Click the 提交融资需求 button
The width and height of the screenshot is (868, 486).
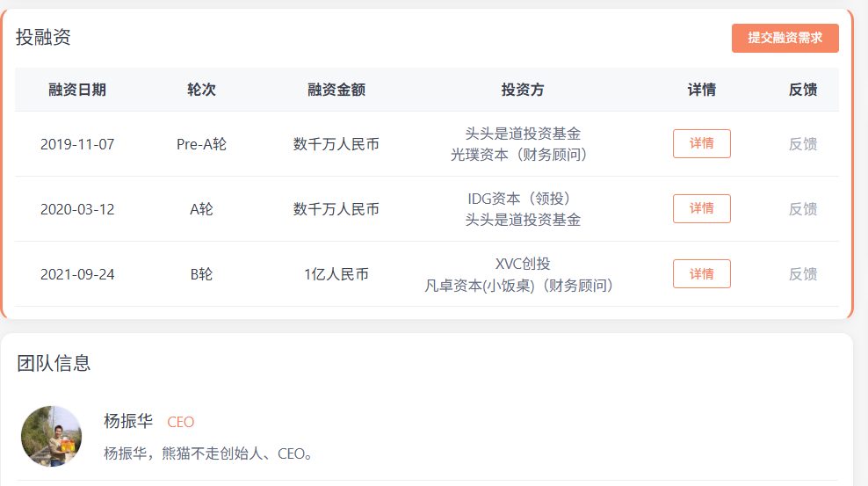click(x=785, y=38)
